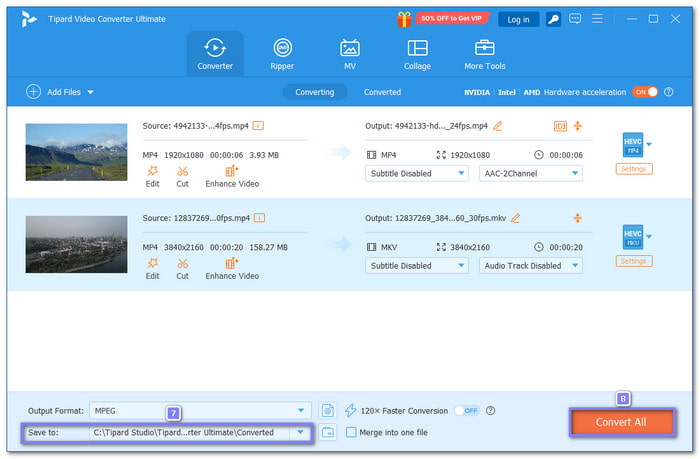Image resolution: width=700 pixels, height=459 pixels.
Task: Click the 50% OFF to Get VIP banner
Action: click(x=452, y=18)
